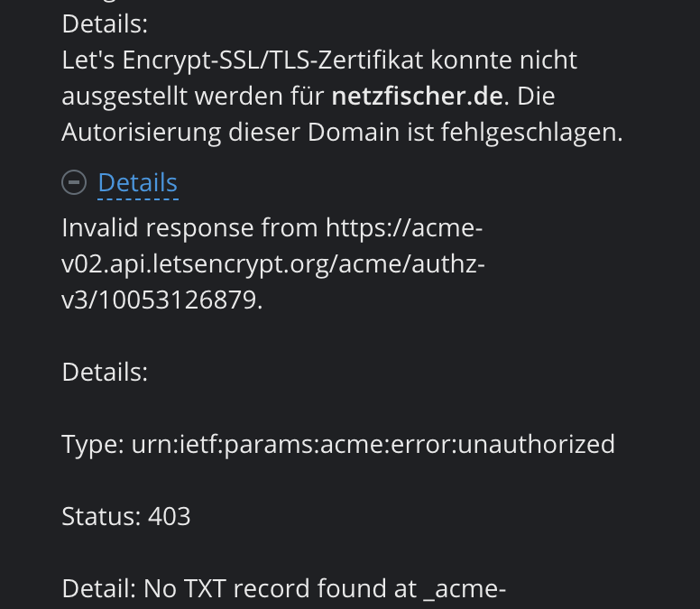Select the bold netzfischer.de domain name
Viewport: 700px width, 609px height.
pos(418,96)
